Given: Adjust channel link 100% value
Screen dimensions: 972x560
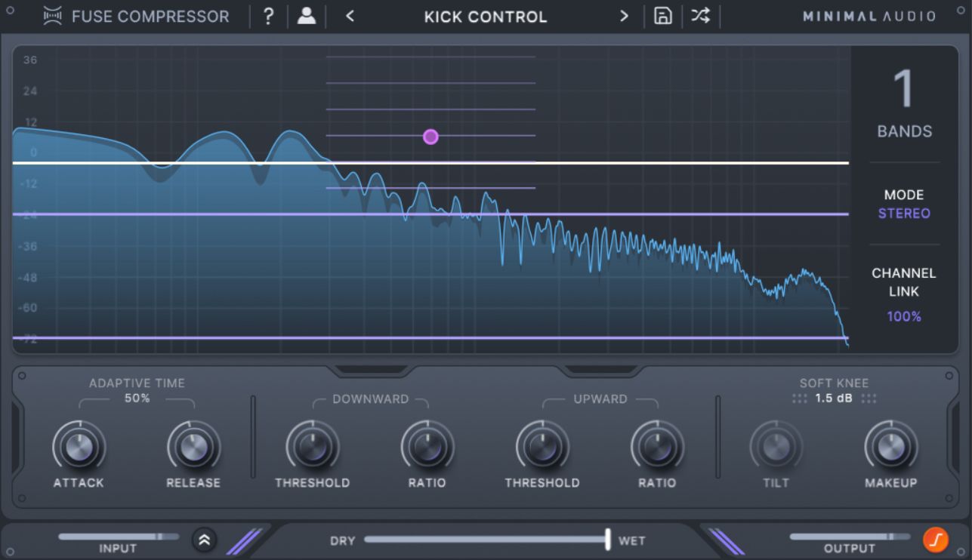Looking at the screenshot, I should point(904,316).
